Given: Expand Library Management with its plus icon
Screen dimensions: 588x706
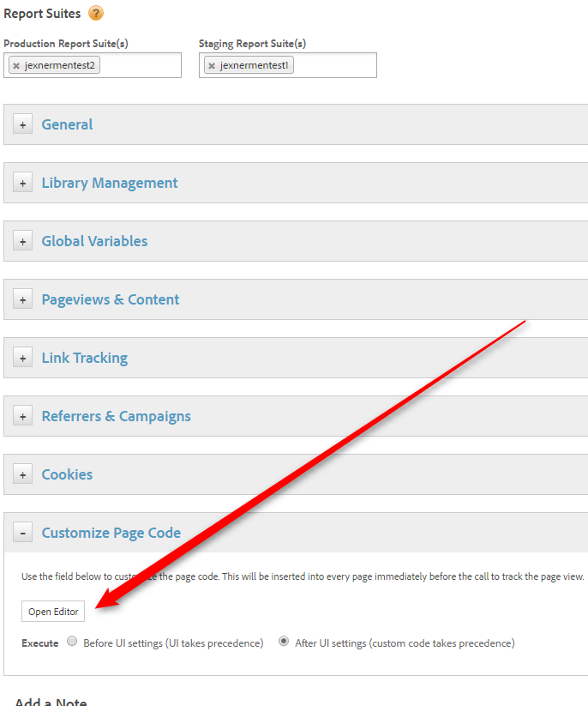Looking at the screenshot, I should point(22,183).
